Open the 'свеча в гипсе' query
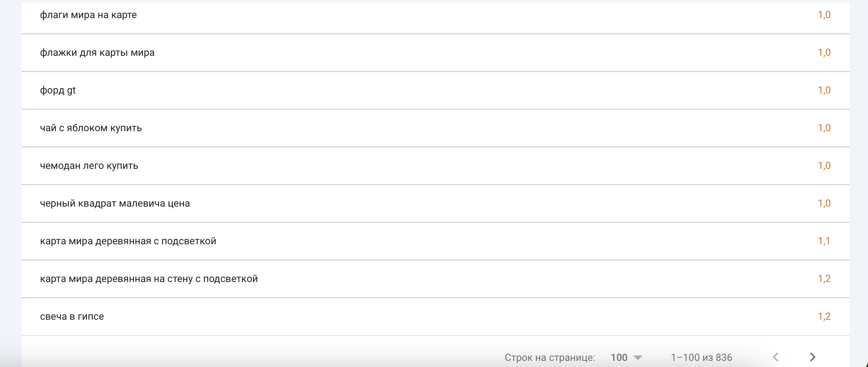868x367 pixels. pos(72,317)
